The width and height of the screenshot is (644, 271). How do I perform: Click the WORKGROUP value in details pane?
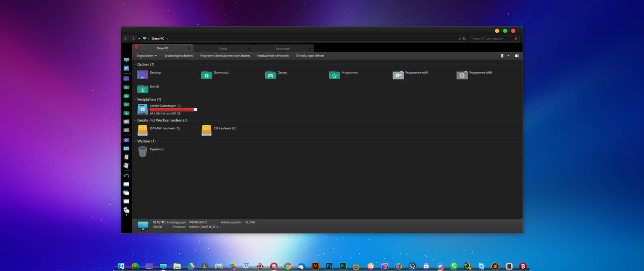(198, 222)
